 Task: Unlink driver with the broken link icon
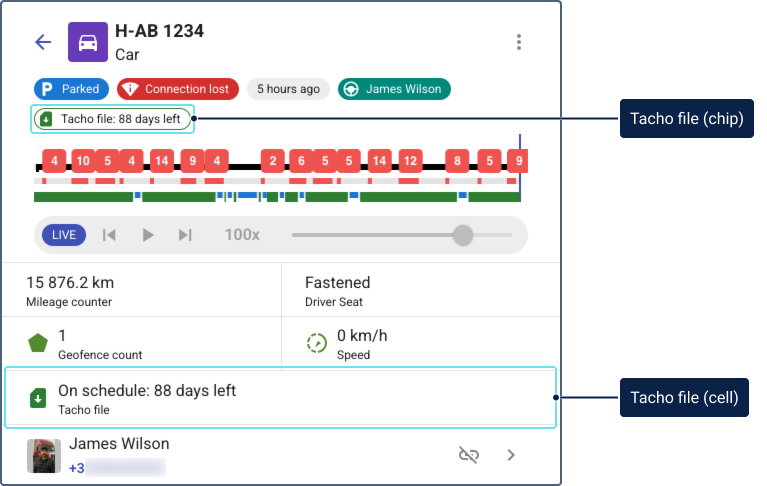click(x=469, y=455)
